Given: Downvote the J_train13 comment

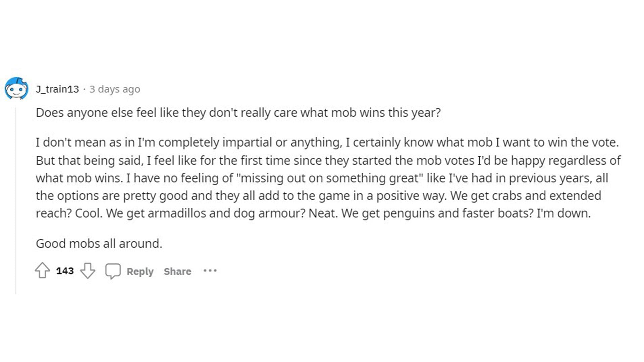Looking at the screenshot, I should [88, 270].
